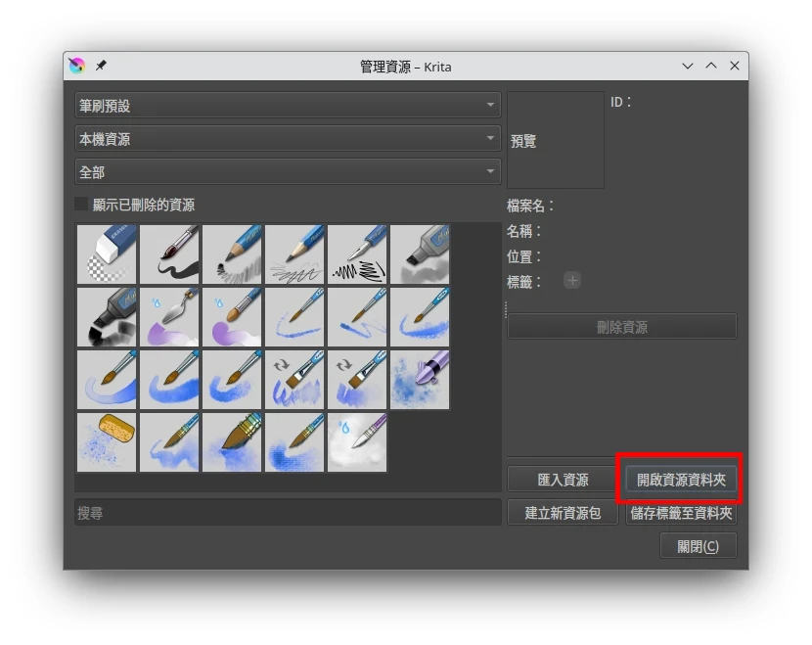812x645 pixels.
Task: Pick the fountain pen ink brush preset
Action: (358, 254)
